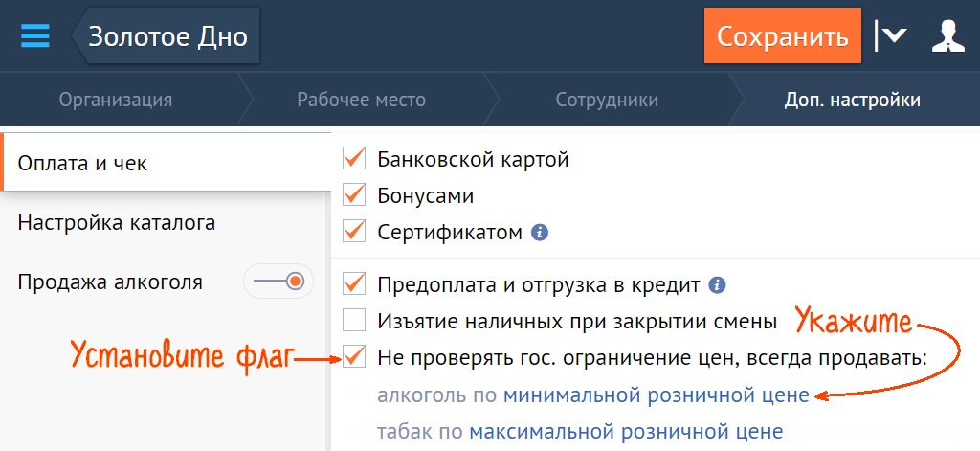980x451 pixels.
Task: Open the Рабочее место step
Action: [361, 100]
